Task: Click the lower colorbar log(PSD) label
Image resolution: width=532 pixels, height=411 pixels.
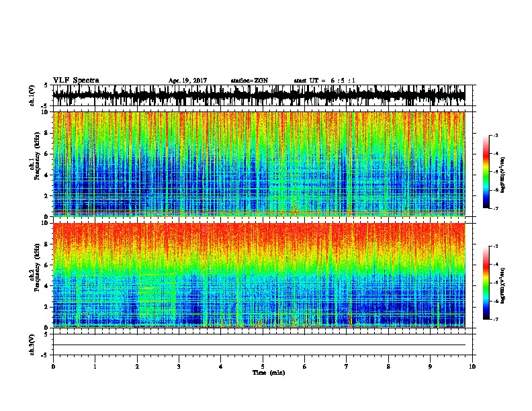Action: 502,285
